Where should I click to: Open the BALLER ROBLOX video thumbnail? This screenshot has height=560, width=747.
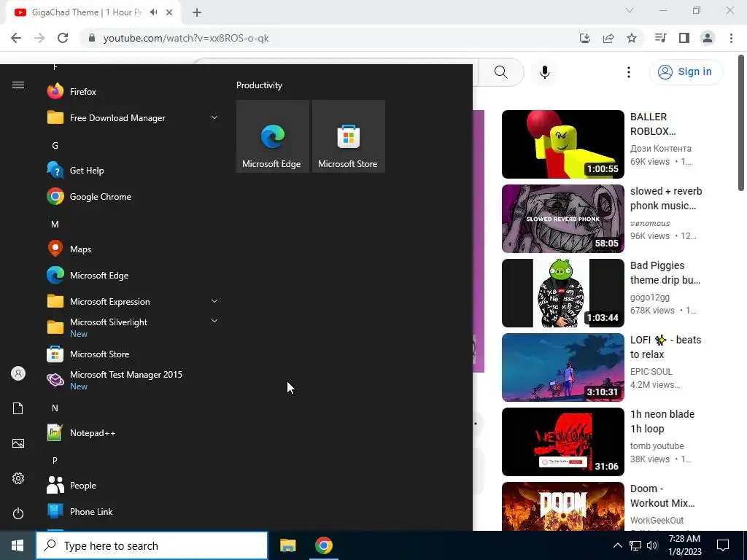coord(562,144)
